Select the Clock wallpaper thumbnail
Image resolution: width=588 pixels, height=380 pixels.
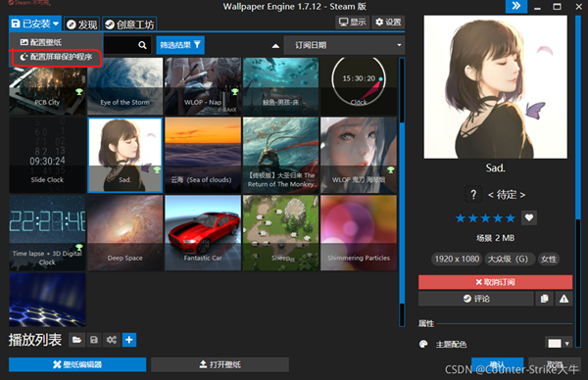(359, 86)
